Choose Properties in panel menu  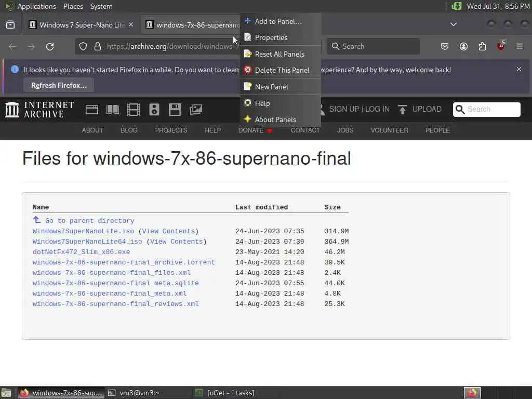click(280, 37)
